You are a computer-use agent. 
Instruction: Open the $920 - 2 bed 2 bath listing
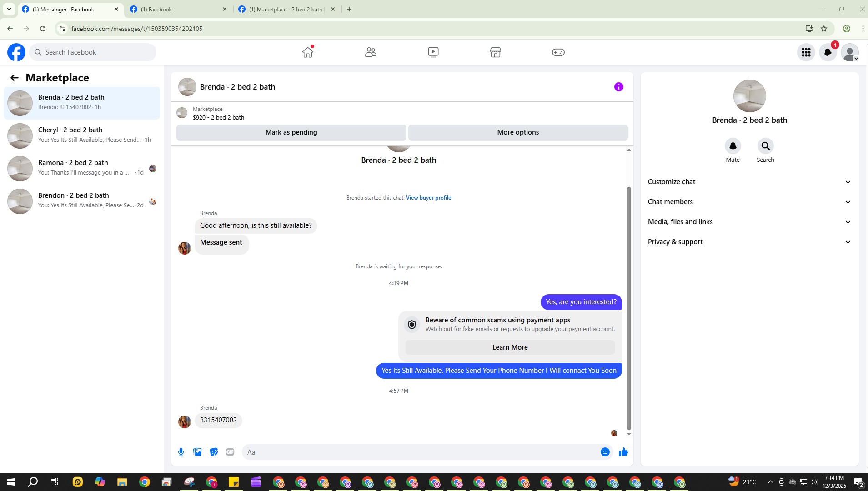[218, 117]
